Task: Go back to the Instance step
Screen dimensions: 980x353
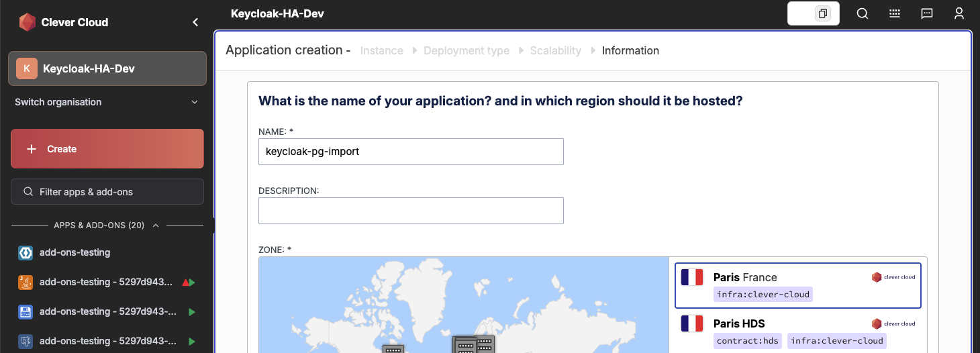Action: point(381,50)
